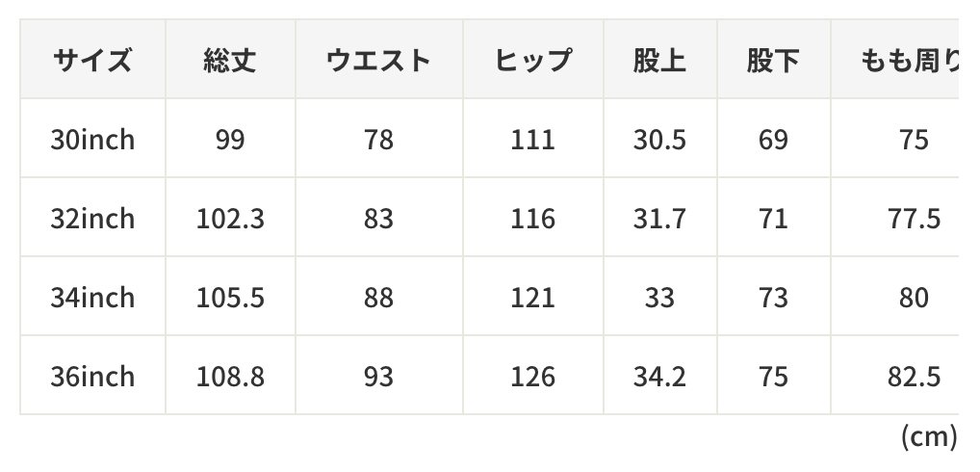Viewport: 980px width, 472px height.
Task: Select the 34inch size row label
Action: click(92, 298)
